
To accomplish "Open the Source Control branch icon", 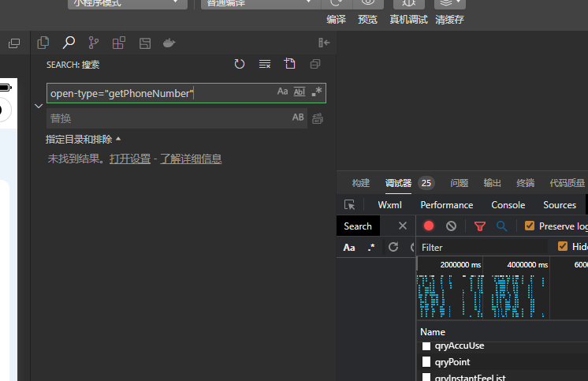I will 93,43.
